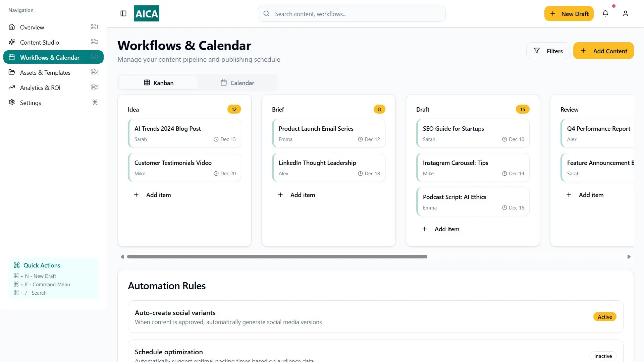Click the scrollbar left arrow

click(x=122, y=256)
